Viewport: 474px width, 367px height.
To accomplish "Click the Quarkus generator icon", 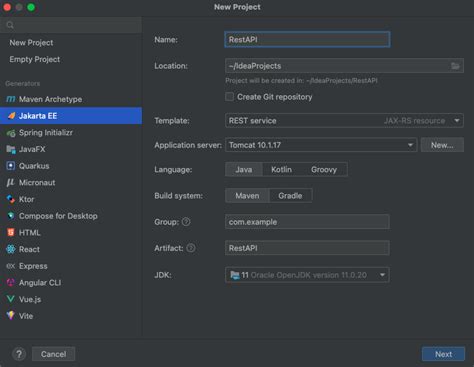I will 11,166.
